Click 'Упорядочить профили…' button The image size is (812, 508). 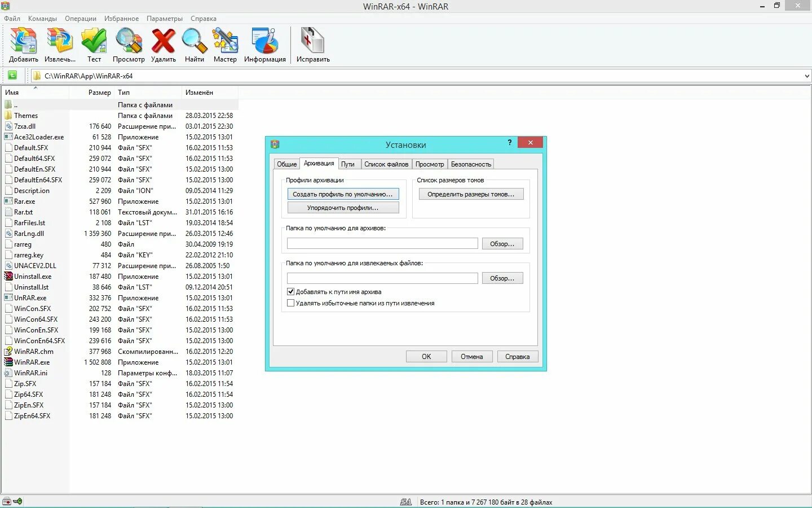coord(343,208)
